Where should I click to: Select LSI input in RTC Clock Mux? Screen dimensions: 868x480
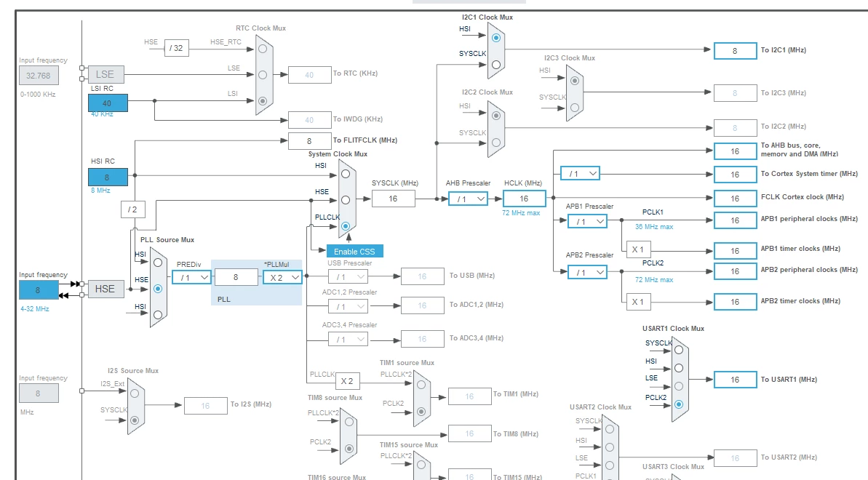pos(263,101)
